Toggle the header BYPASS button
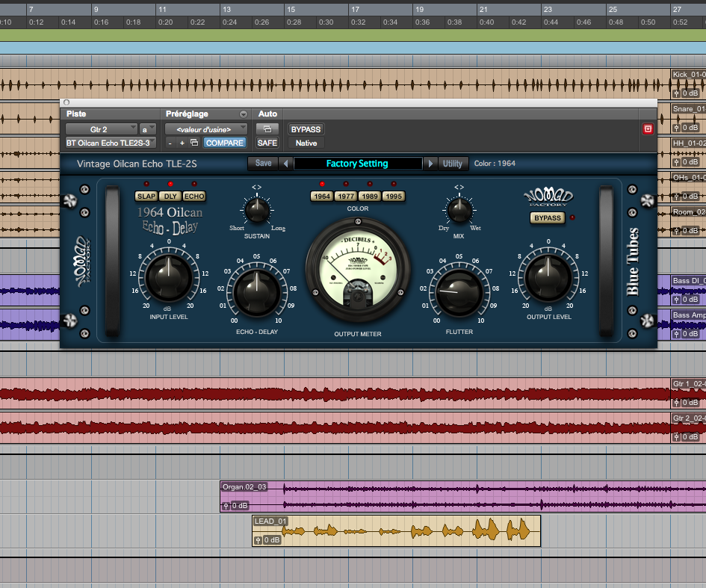The height and width of the screenshot is (588, 706). (306, 129)
